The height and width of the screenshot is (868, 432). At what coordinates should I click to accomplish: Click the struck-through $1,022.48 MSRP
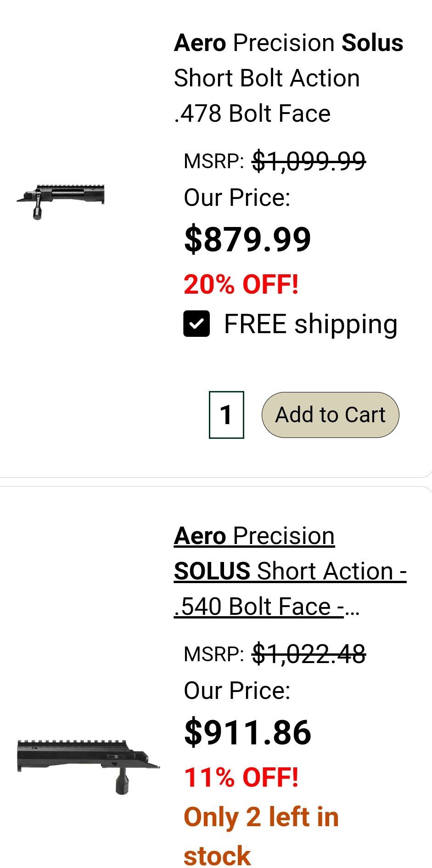pyautogui.click(x=309, y=654)
